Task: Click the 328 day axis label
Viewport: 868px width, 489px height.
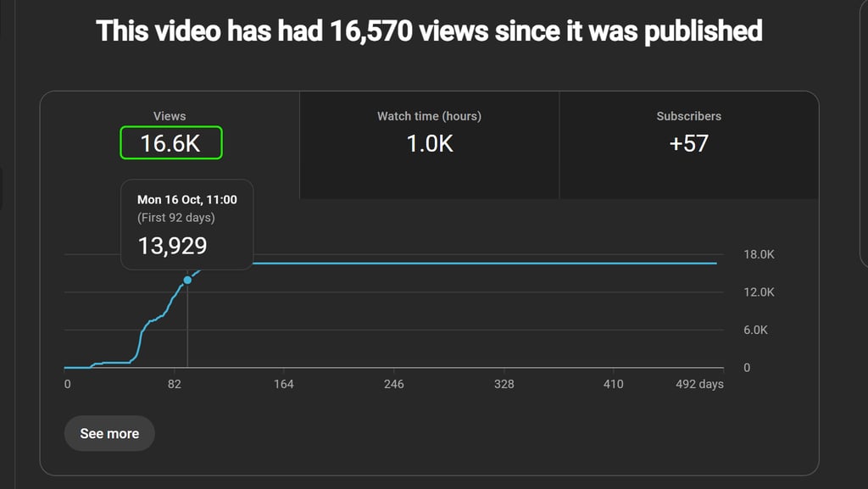Action: tap(504, 384)
